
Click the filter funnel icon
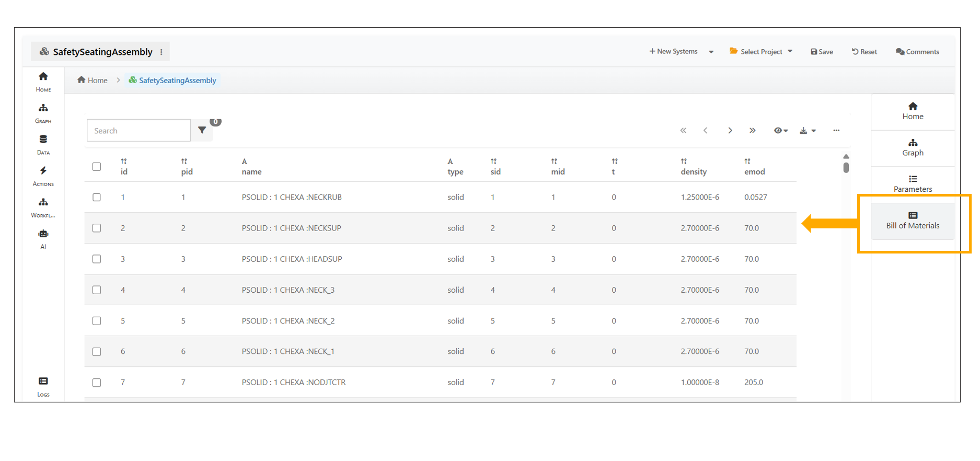coord(202,130)
